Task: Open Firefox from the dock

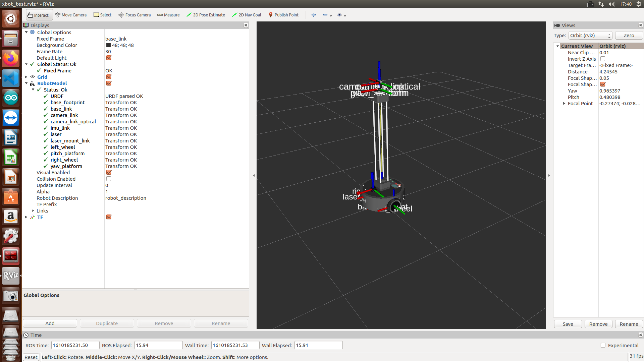Action: pos(11,58)
